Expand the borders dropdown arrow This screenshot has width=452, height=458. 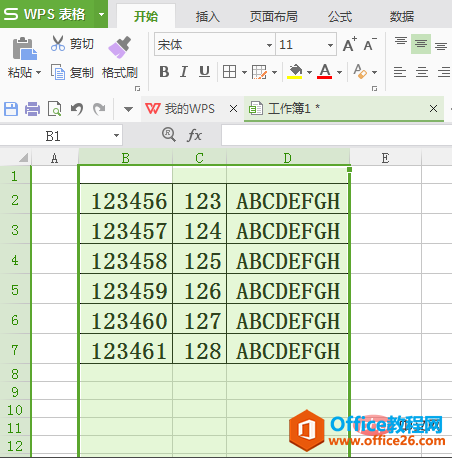coord(244,72)
